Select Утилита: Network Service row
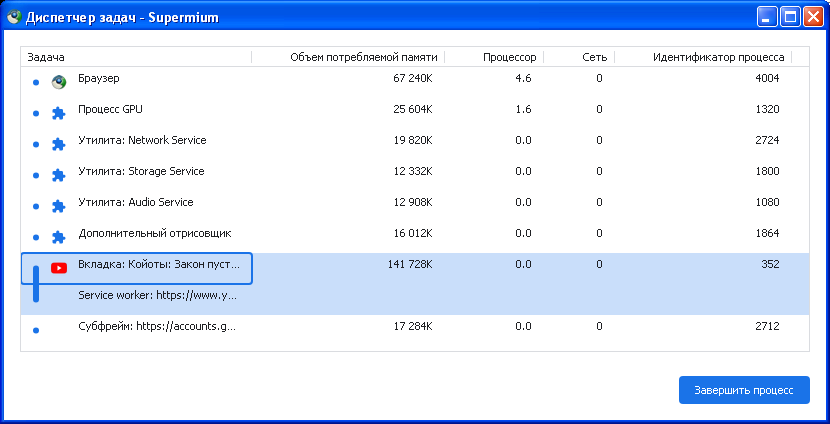Screen dimensions: 830x424 pyautogui.click(x=415, y=144)
